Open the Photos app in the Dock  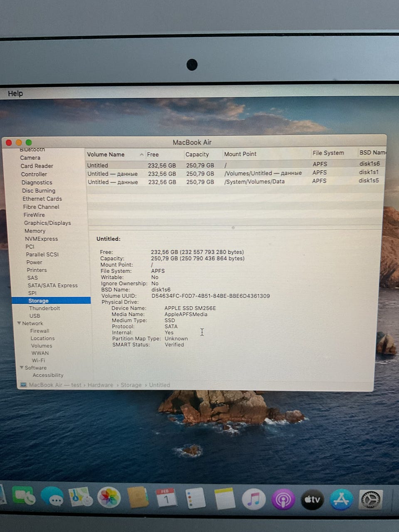pos(109,498)
